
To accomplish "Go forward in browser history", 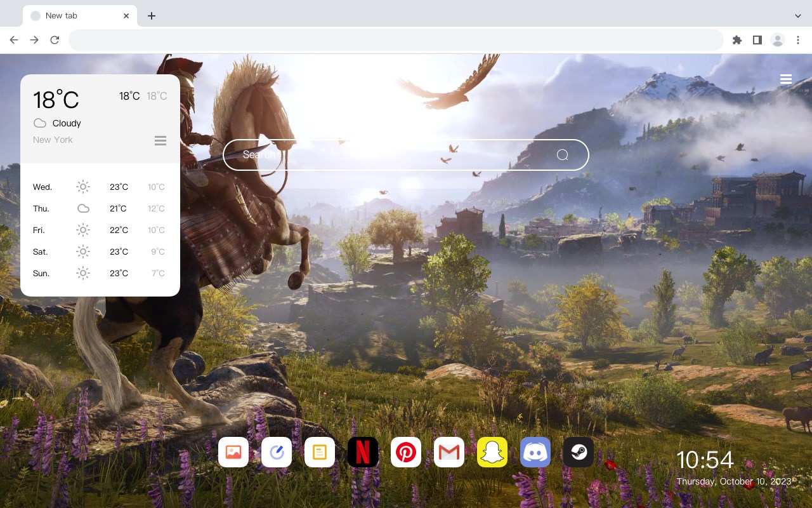I will click(34, 40).
